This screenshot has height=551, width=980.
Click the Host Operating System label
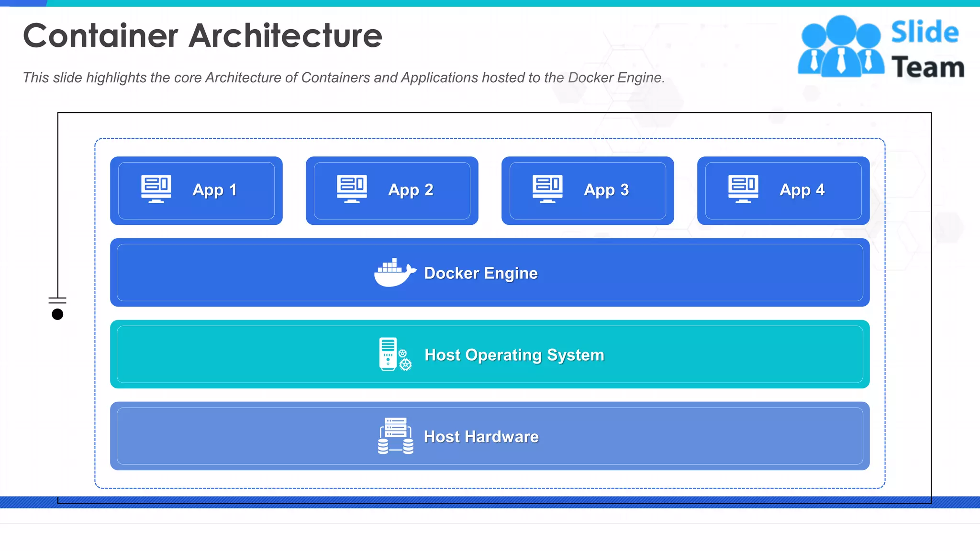click(x=514, y=355)
